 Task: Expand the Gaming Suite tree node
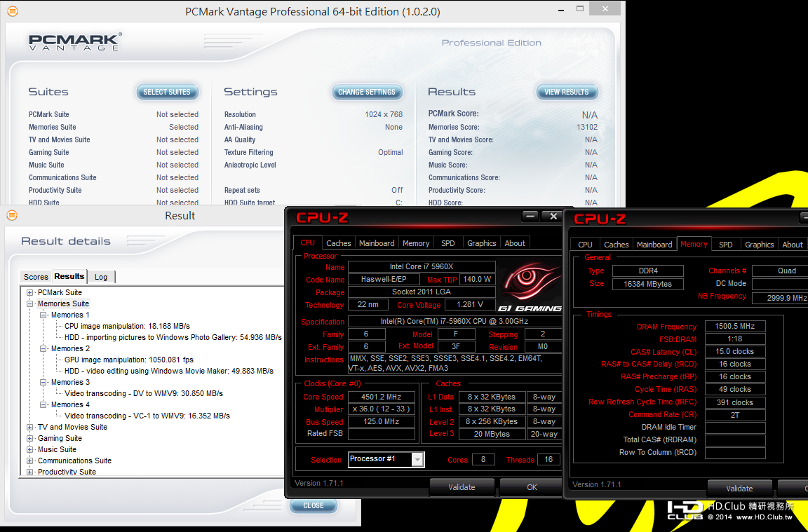pos(30,439)
